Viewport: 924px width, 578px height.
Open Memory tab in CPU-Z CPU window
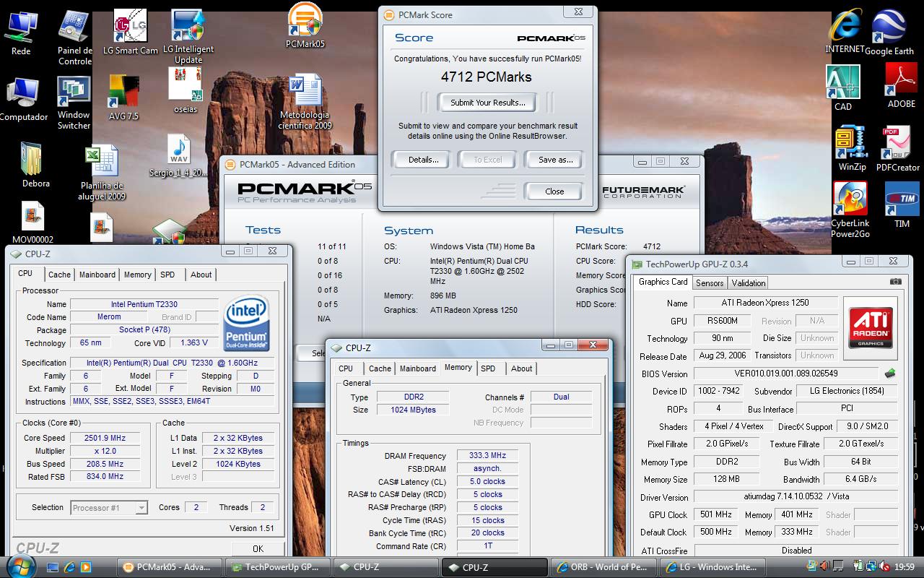(x=137, y=275)
